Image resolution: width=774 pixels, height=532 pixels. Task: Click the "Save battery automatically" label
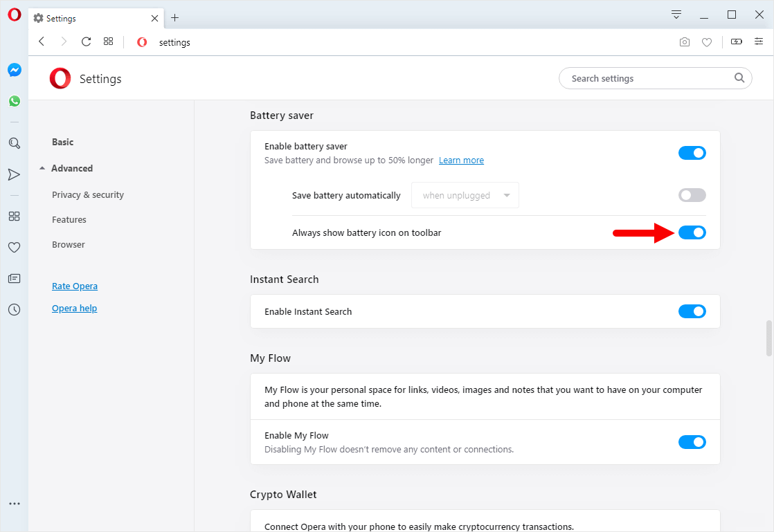click(x=347, y=195)
